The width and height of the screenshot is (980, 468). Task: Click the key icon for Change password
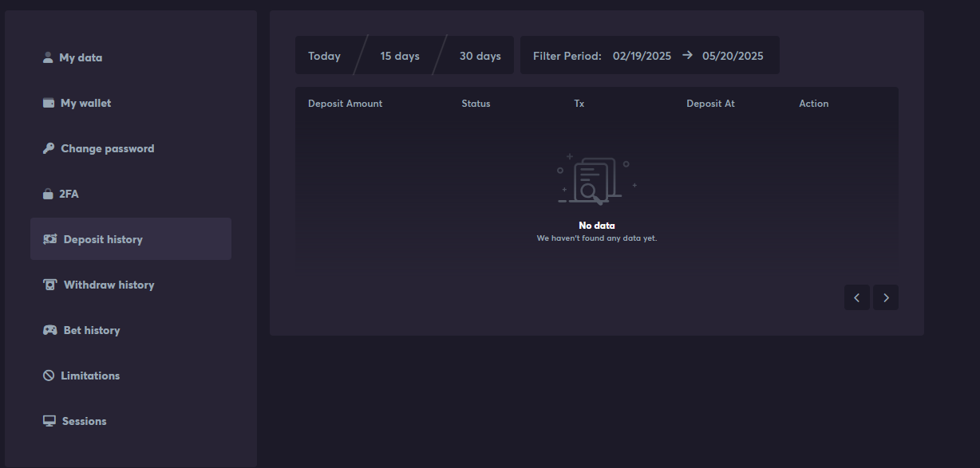pyautogui.click(x=49, y=148)
